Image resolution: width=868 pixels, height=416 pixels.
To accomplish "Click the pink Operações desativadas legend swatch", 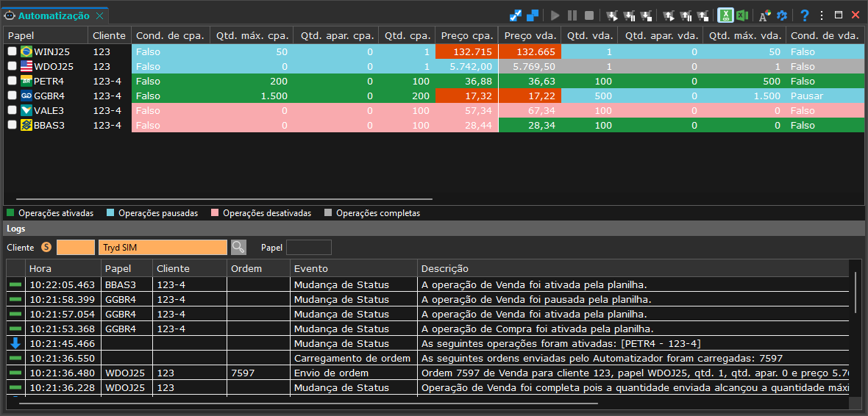I will click(x=216, y=213).
